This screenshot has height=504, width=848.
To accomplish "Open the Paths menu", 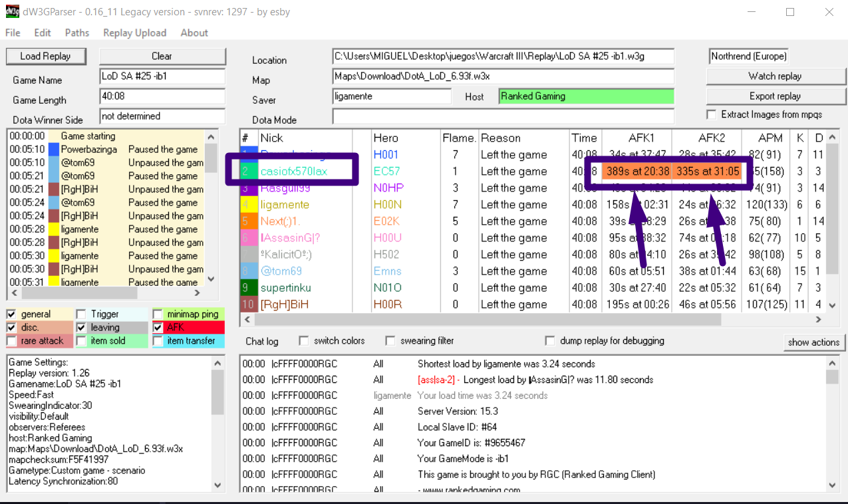I will pyautogui.click(x=77, y=33).
